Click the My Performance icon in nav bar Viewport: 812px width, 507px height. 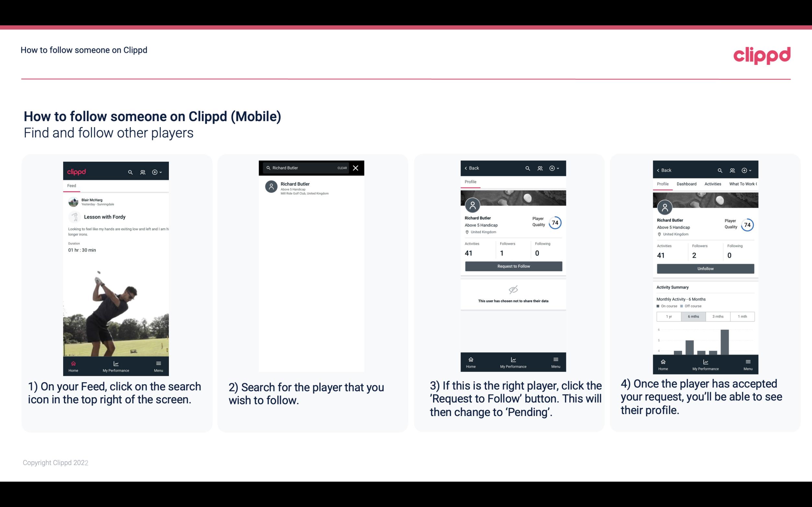point(116,363)
